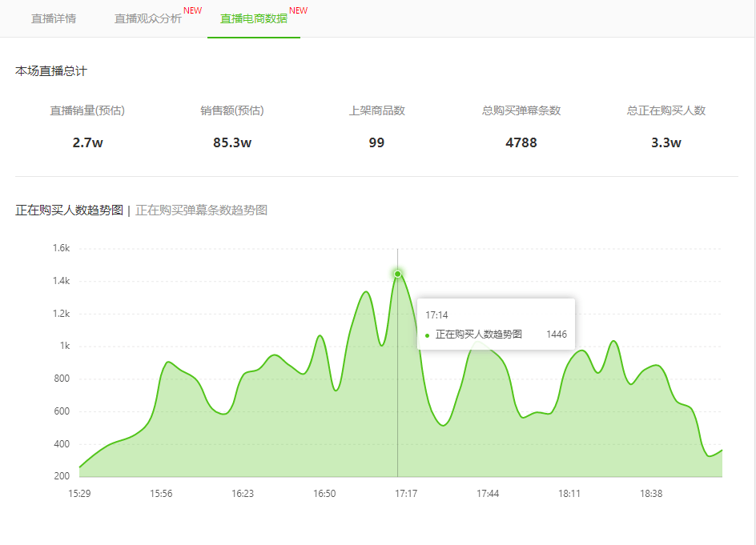
Task: Click the 16:50 x-axis time label
Action: click(324, 494)
